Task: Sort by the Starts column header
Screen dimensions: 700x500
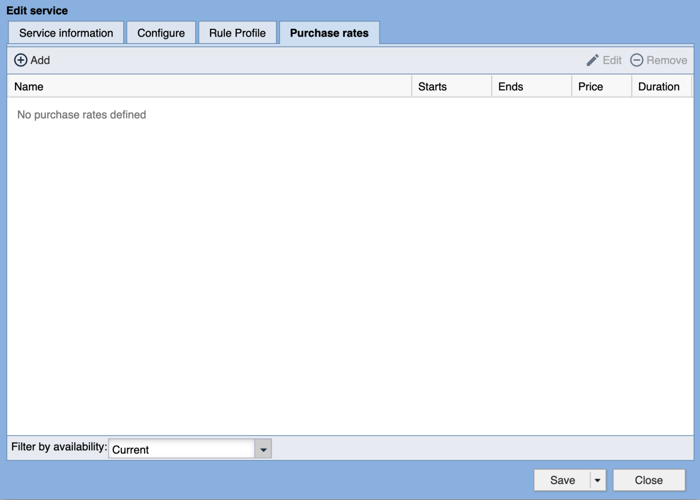Action: pos(451,87)
